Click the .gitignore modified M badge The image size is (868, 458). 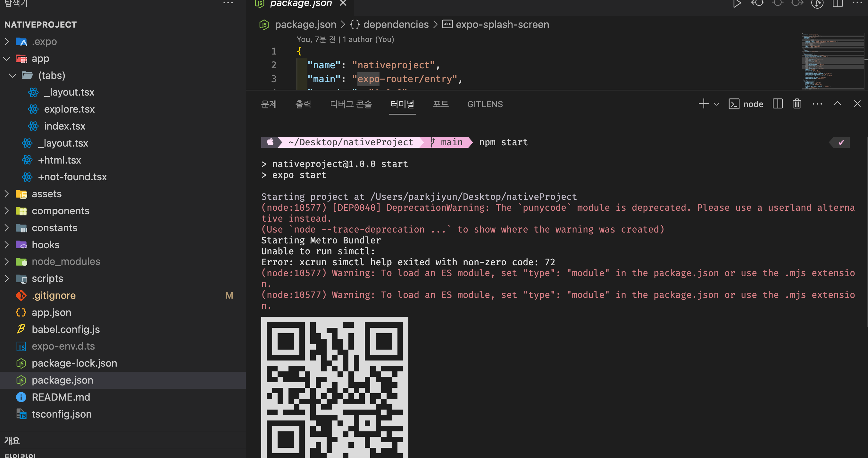pos(229,295)
